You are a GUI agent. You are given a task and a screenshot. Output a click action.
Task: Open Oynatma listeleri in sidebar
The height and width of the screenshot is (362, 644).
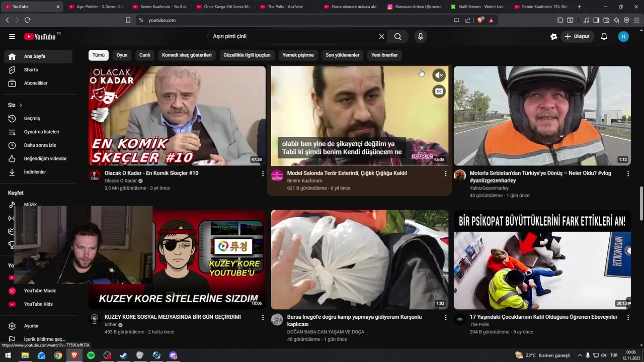38,132
